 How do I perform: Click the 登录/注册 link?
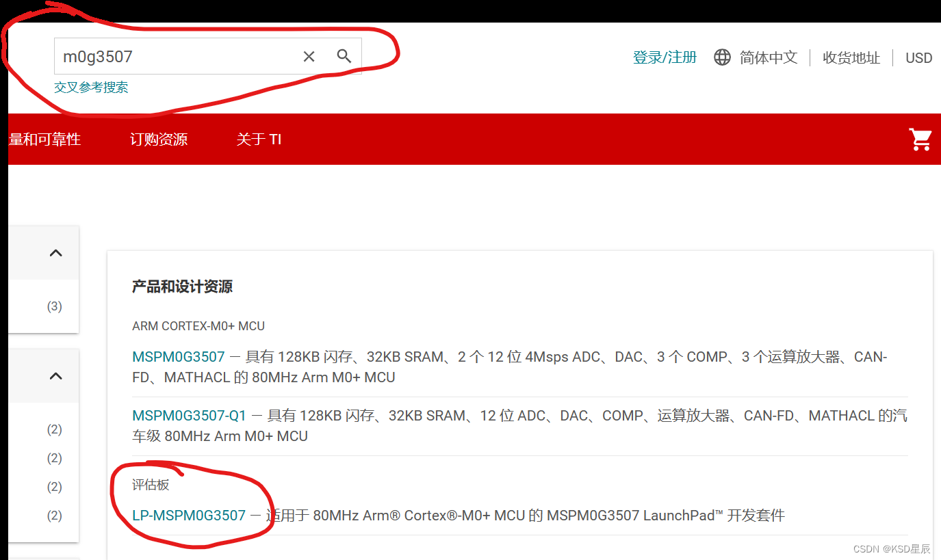point(665,57)
